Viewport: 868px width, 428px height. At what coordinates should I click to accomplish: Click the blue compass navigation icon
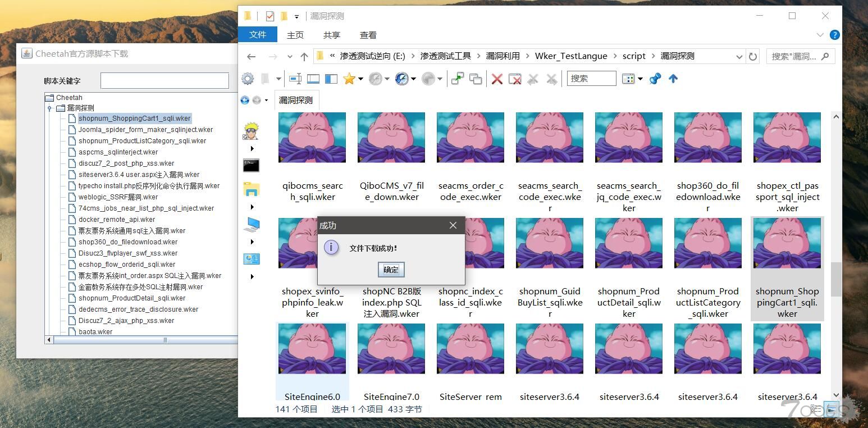coord(401,79)
